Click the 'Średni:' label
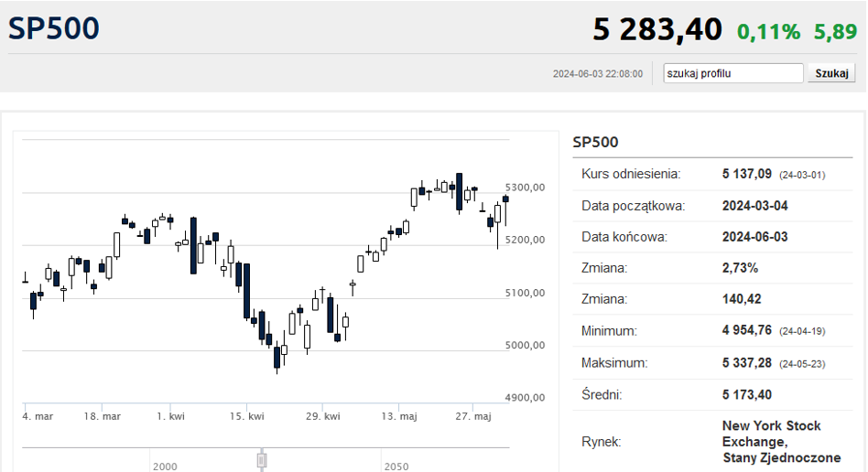This screenshot has width=868, height=472. tap(602, 394)
